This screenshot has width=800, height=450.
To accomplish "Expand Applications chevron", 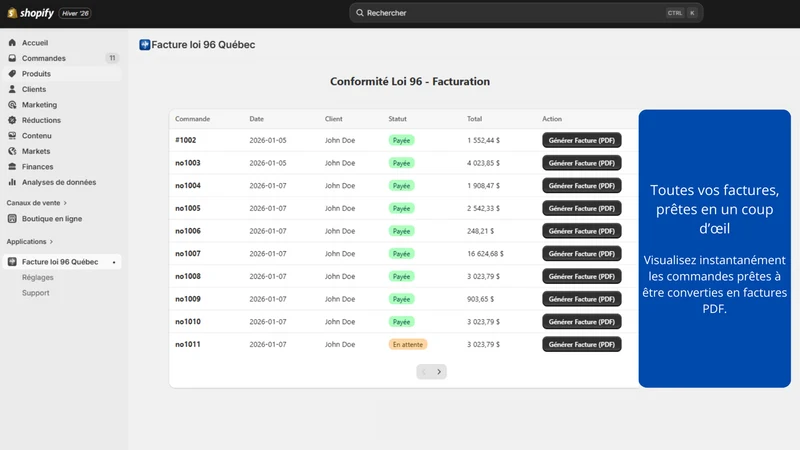I will [x=52, y=242].
